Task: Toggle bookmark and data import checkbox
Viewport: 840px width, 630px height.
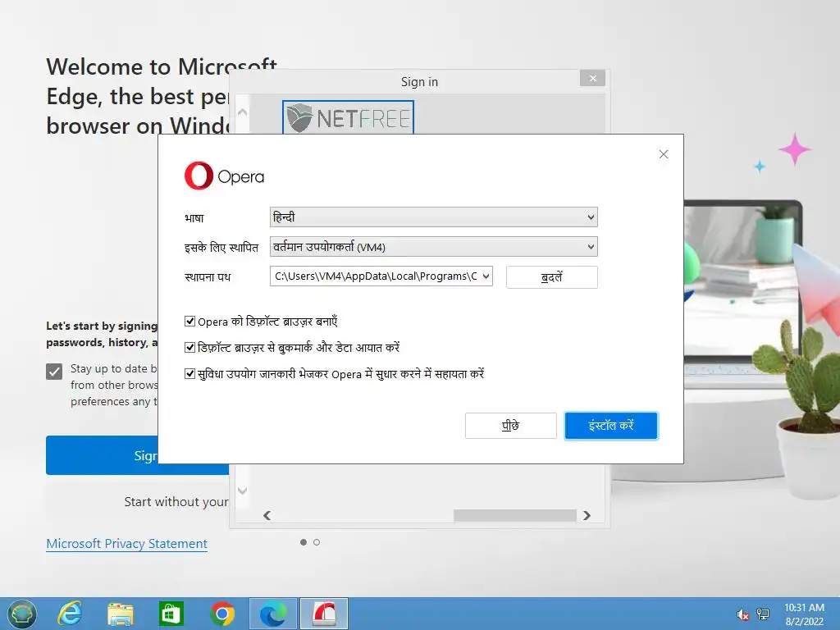Action: 189,348
